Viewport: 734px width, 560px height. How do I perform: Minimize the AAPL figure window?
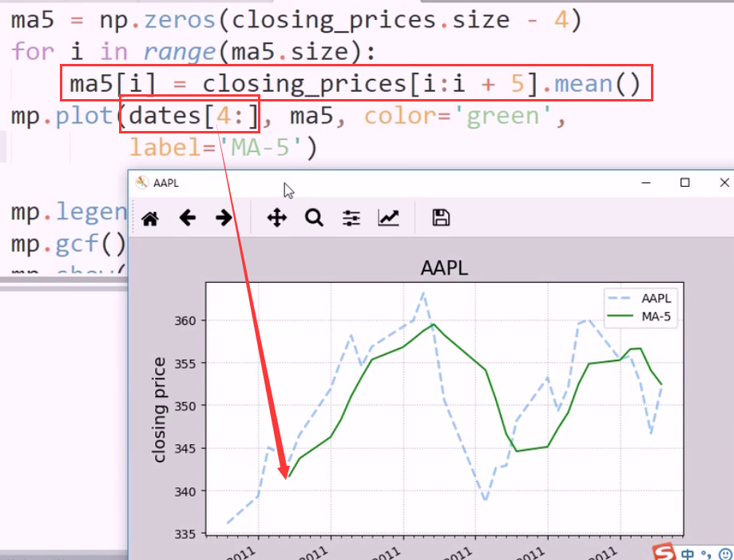[646, 183]
